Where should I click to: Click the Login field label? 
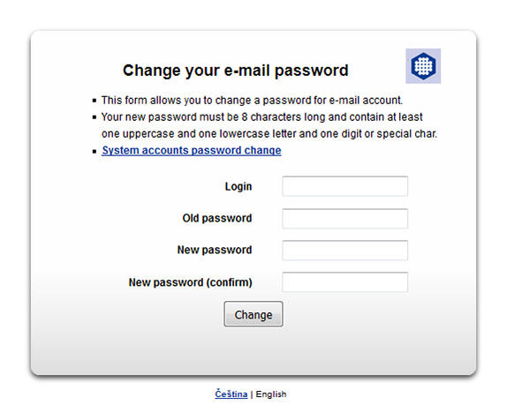coord(238,187)
